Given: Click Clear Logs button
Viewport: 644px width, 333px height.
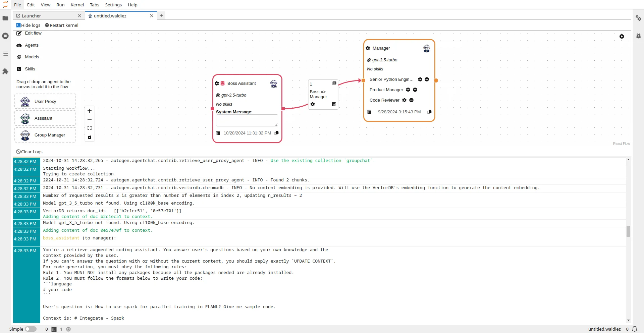Looking at the screenshot, I should tap(30, 152).
